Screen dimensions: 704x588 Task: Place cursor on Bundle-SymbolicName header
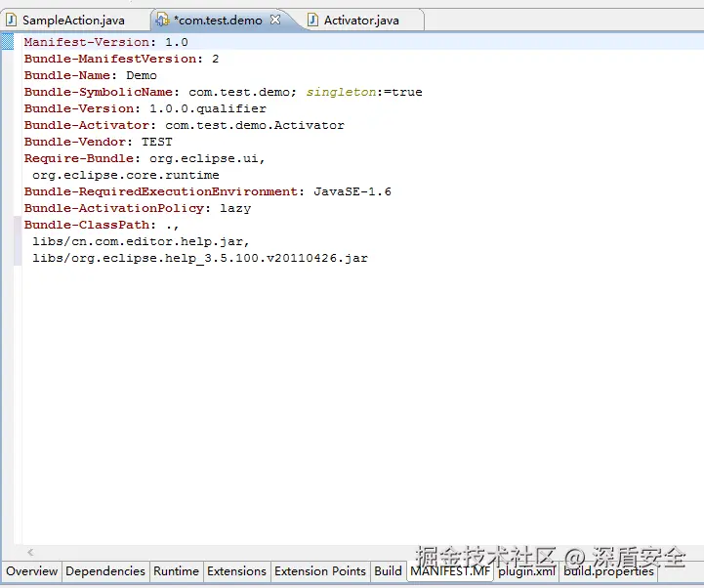99,92
